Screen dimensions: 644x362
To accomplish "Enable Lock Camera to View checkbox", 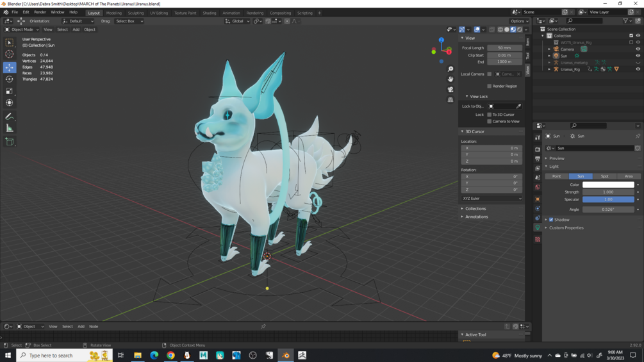I will (x=489, y=122).
